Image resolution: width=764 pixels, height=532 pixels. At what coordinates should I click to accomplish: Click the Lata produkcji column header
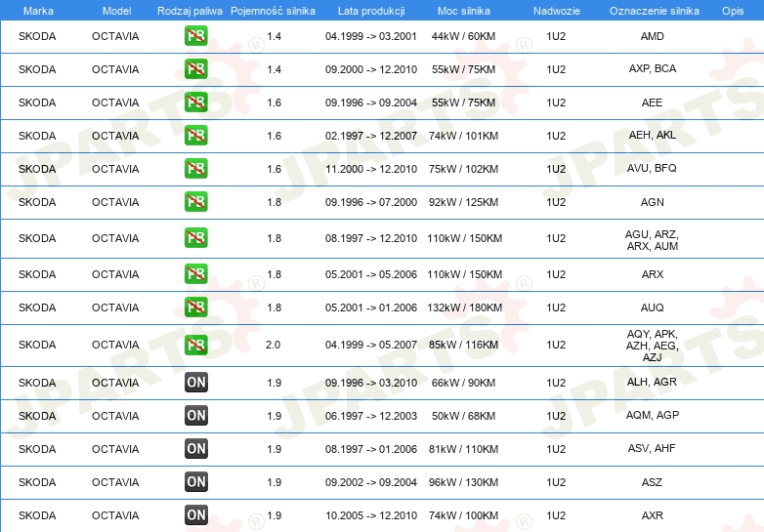[371, 11]
